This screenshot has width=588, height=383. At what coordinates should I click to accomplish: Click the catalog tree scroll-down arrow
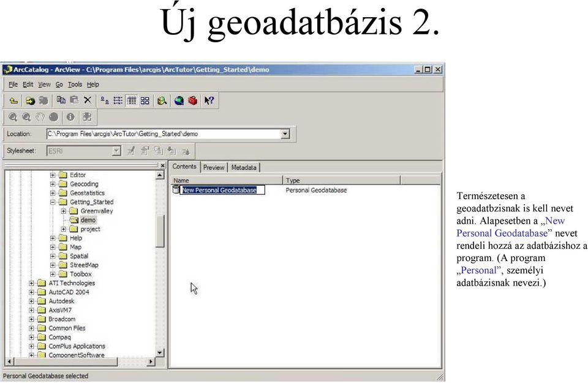pyautogui.click(x=160, y=352)
